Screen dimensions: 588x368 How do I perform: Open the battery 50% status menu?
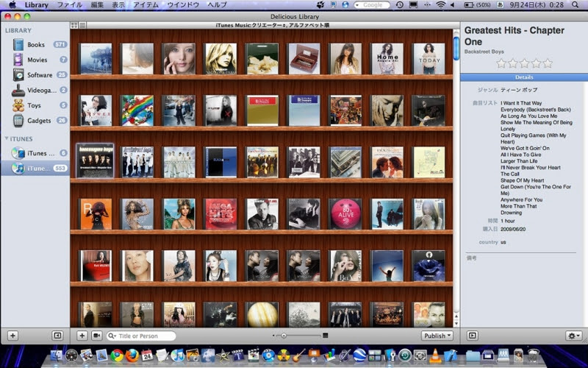pos(477,5)
